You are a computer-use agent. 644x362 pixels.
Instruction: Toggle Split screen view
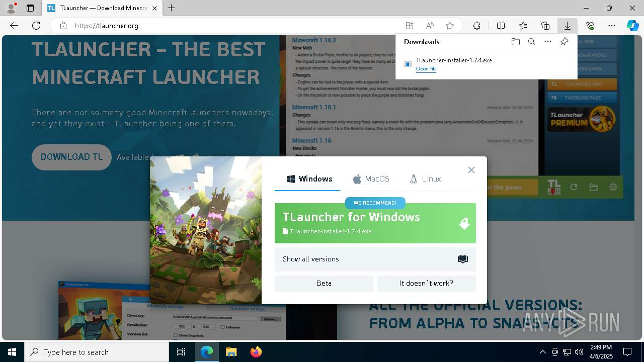pyautogui.click(x=501, y=26)
